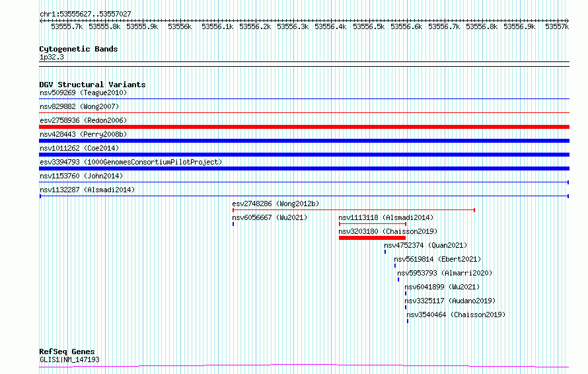Open variant nsv3540464 (Chaisson2019) label
This screenshot has width=588, height=374.
[456, 315]
